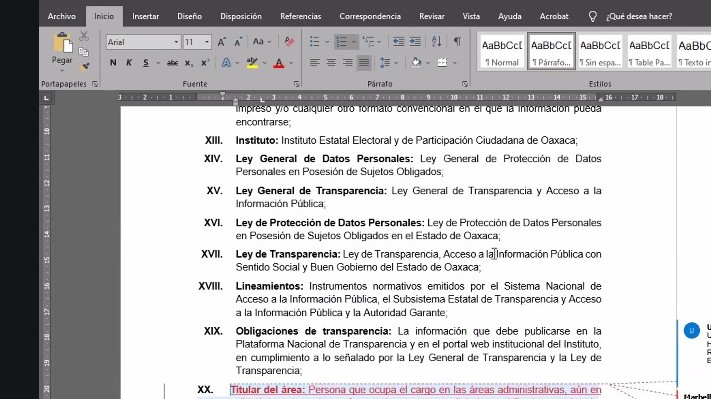This screenshot has height=399, width=711.
Task: Set line and paragraph spacing
Action: [385, 63]
